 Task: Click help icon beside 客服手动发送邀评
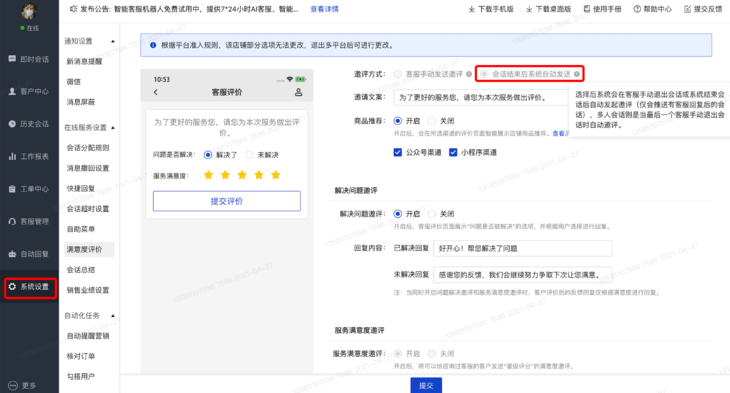pyautogui.click(x=469, y=74)
